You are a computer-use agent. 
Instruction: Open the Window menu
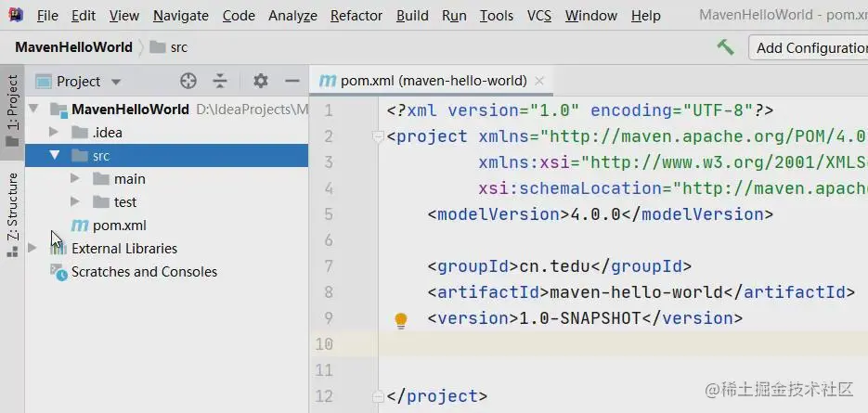[x=591, y=16]
